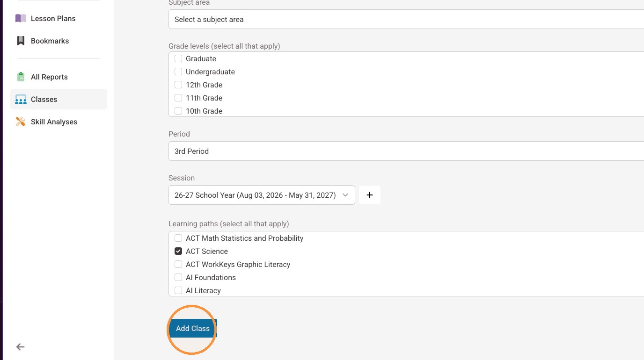
Task: Check the 12th Grade checkbox
Action: pyautogui.click(x=178, y=85)
